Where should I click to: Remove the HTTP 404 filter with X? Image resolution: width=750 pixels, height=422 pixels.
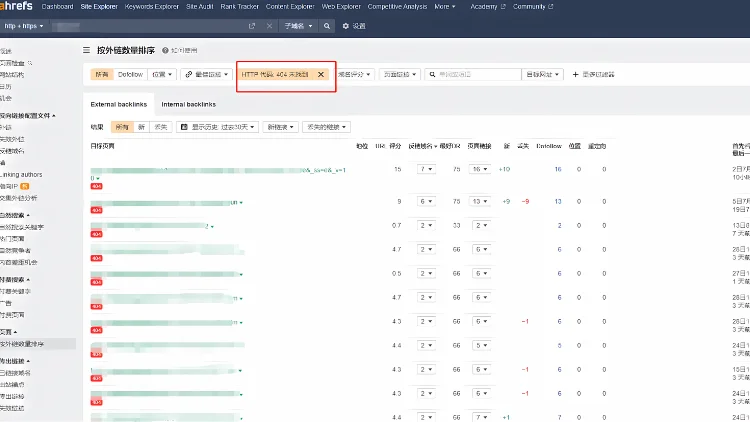321,75
